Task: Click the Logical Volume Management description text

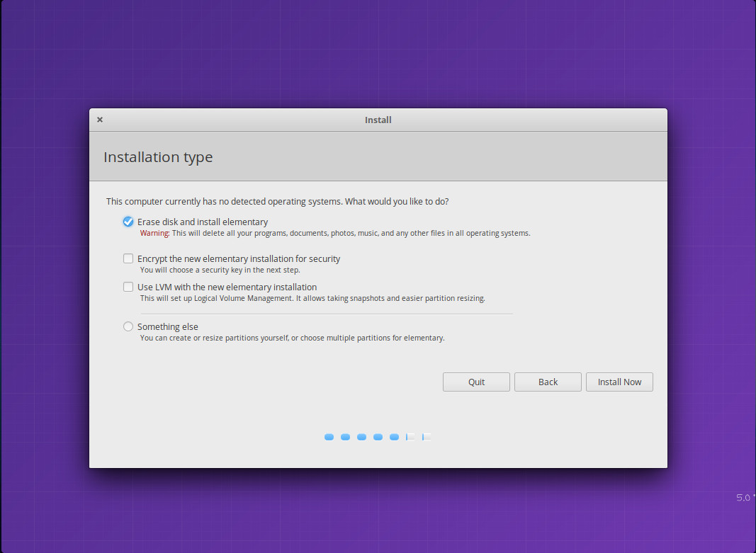Action: tap(312, 298)
